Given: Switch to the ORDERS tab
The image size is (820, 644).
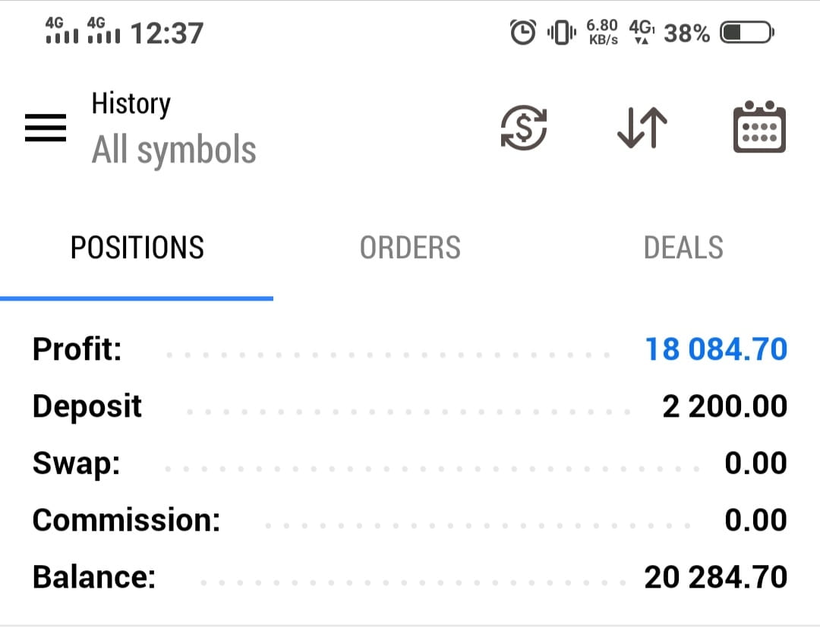Looking at the screenshot, I should [x=410, y=248].
